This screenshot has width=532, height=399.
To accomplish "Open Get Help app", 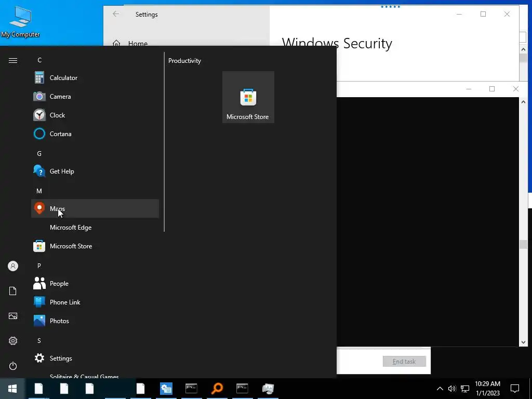I will tap(95, 171).
